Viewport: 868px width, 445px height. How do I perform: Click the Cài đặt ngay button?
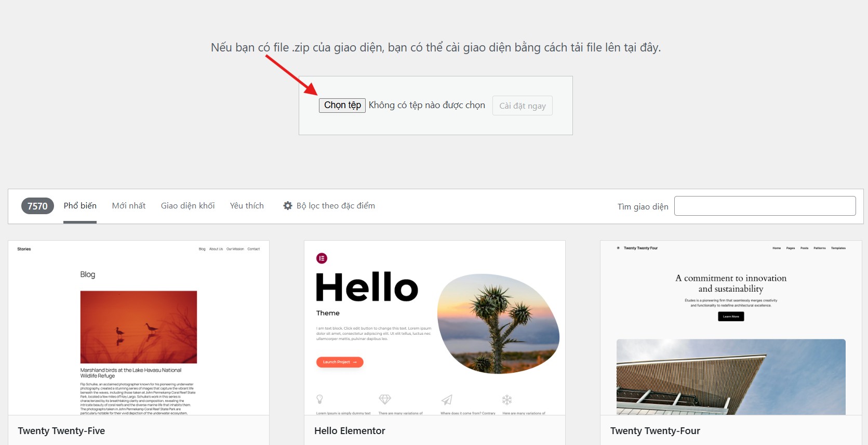[x=523, y=106]
